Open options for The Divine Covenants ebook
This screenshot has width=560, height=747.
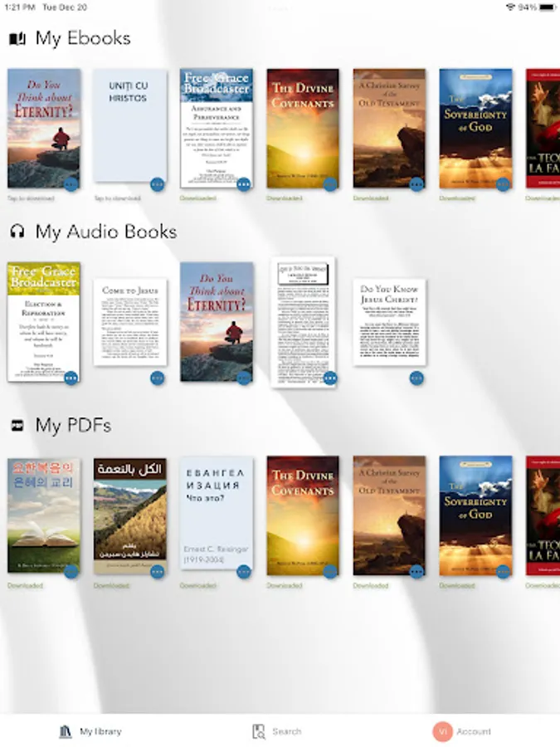pyautogui.click(x=330, y=184)
